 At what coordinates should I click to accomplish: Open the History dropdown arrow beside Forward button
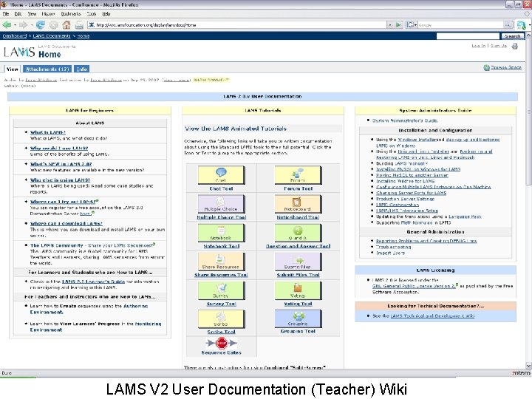[32, 25]
